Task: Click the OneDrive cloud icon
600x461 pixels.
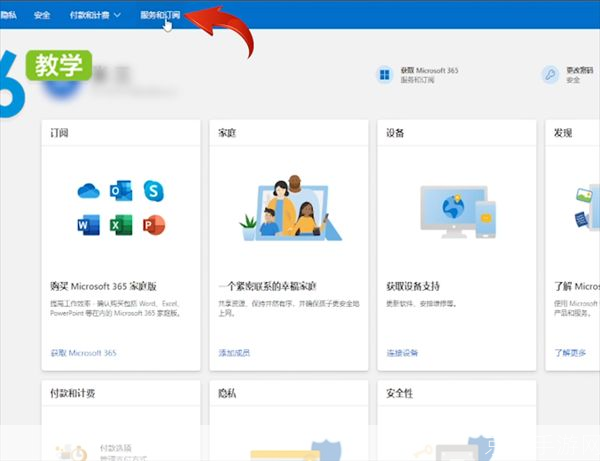Action: tap(88, 191)
